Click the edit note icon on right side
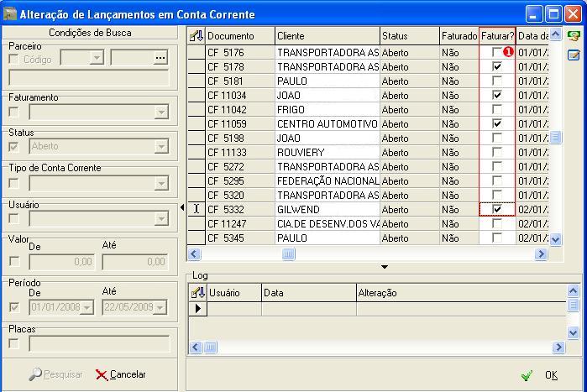This screenshot has height=392, width=587. [x=574, y=55]
